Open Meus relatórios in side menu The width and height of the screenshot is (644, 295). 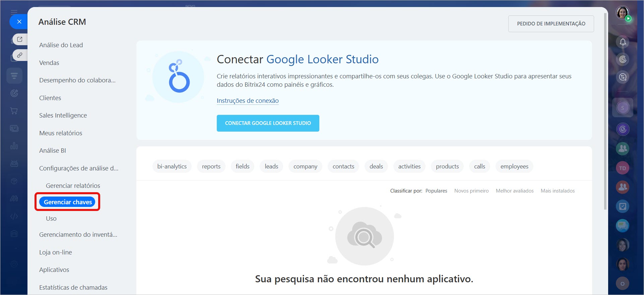[x=61, y=133]
